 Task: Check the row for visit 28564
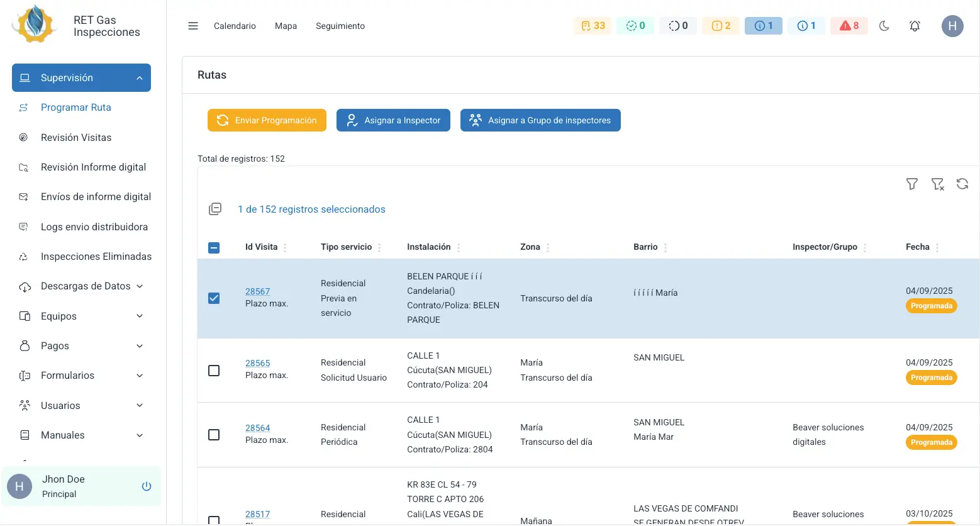tap(214, 435)
